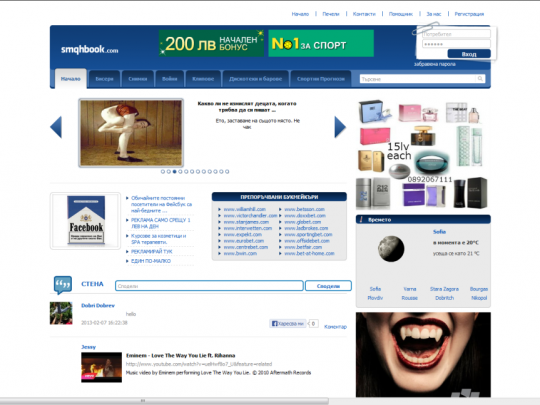Screen dimensions: 540x405
Task: Open the Facebook cigarette pack image
Action: pos(85,221)
